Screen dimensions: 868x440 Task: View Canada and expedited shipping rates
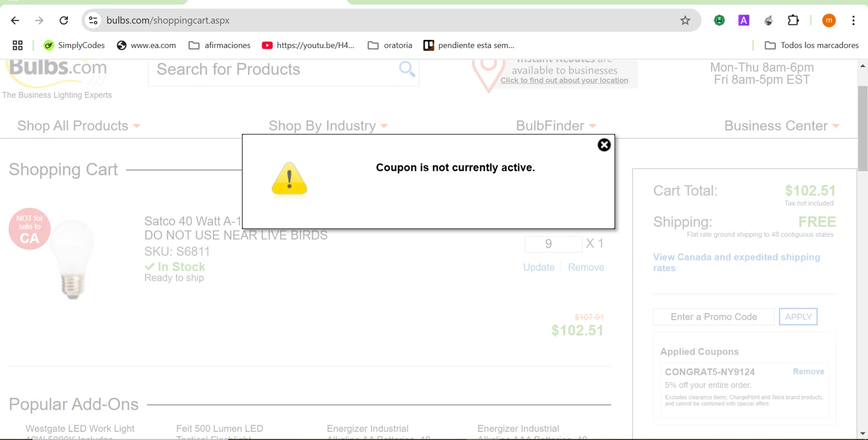point(737,262)
